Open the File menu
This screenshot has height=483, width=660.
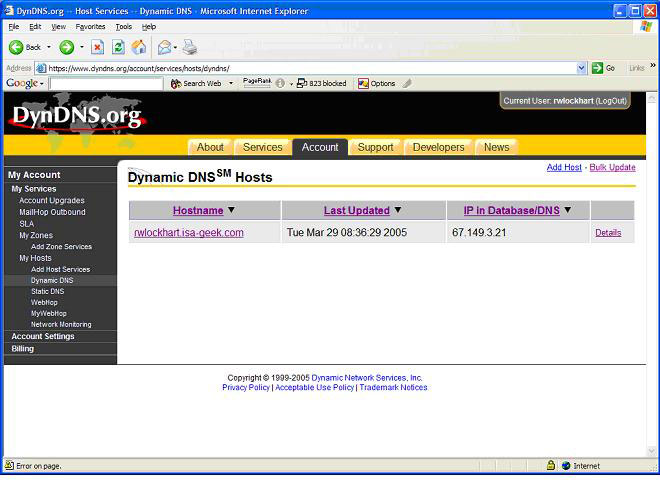point(14,27)
